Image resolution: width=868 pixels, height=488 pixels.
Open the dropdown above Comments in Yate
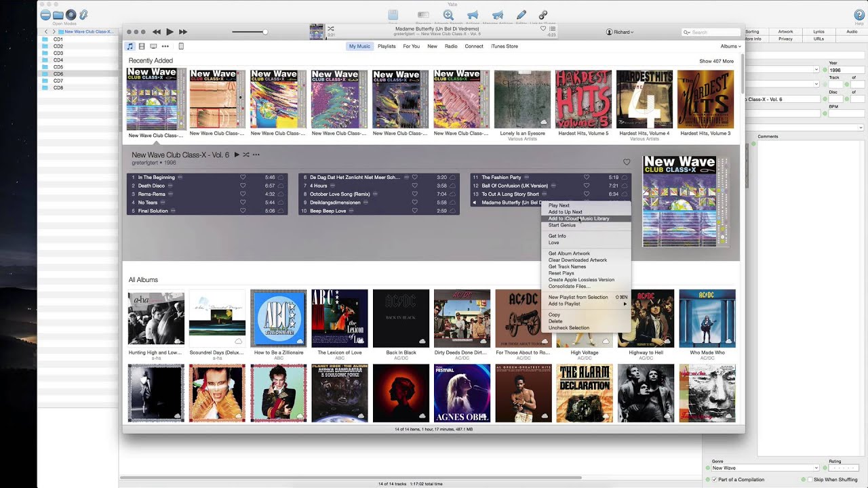[861, 127]
